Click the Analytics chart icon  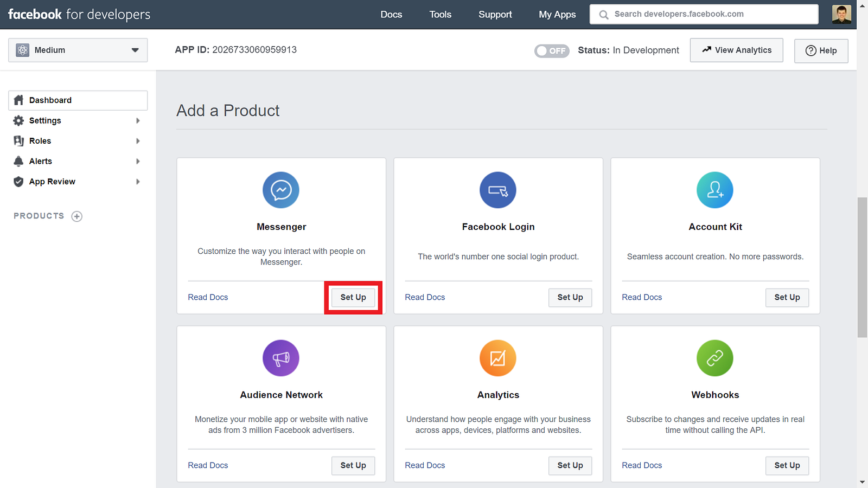click(x=498, y=358)
